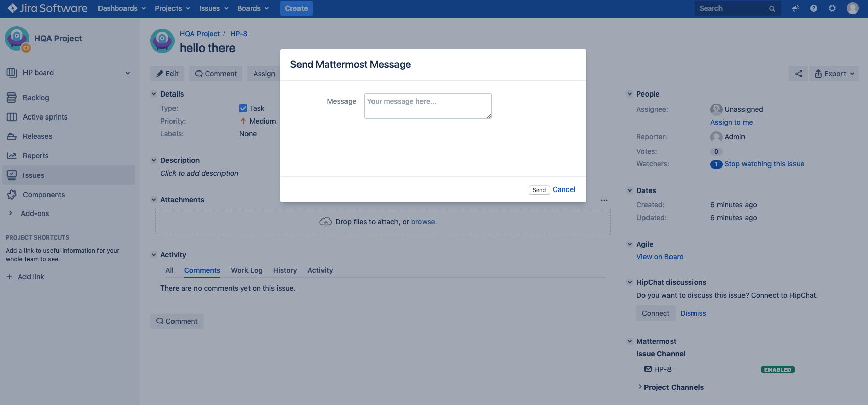This screenshot has width=868, height=405.
Task: Expand the Add-ons sidebar item
Action: tap(11, 213)
